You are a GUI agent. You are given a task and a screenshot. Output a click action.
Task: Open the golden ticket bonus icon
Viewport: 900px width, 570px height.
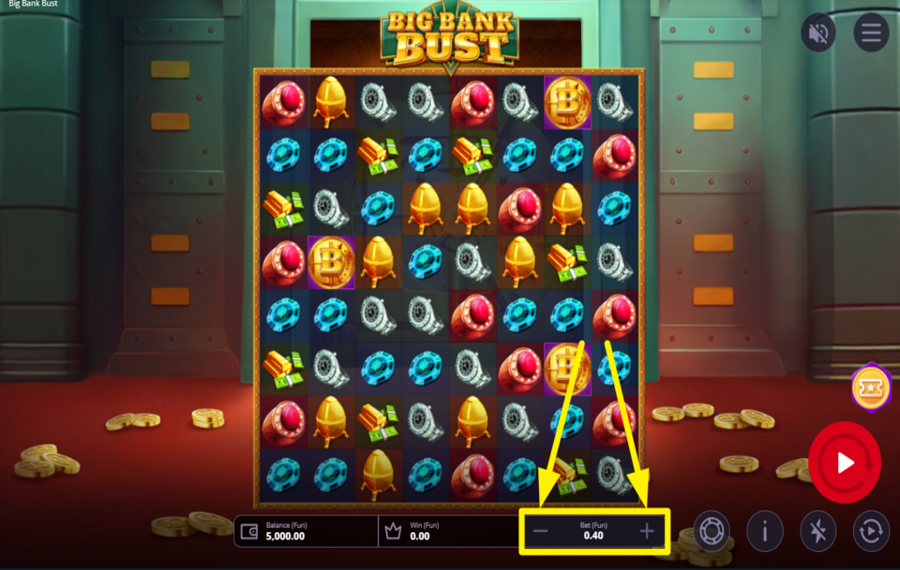coord(871,387)
